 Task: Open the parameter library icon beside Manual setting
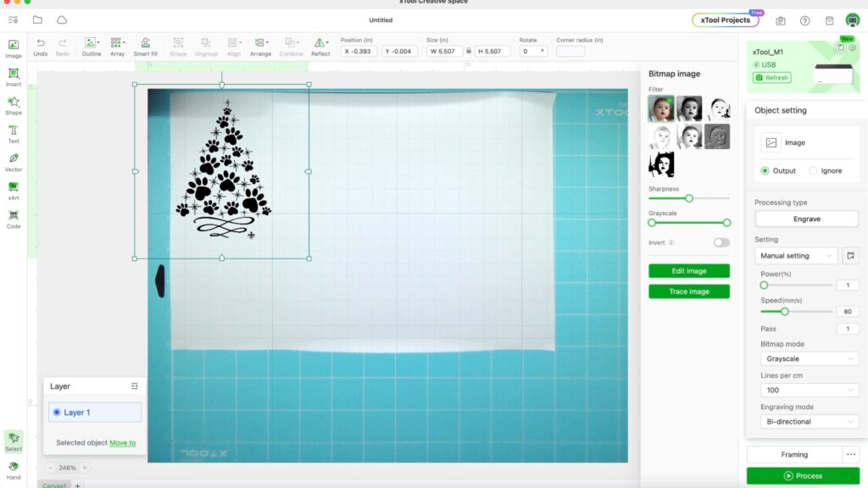pos(850,256)
